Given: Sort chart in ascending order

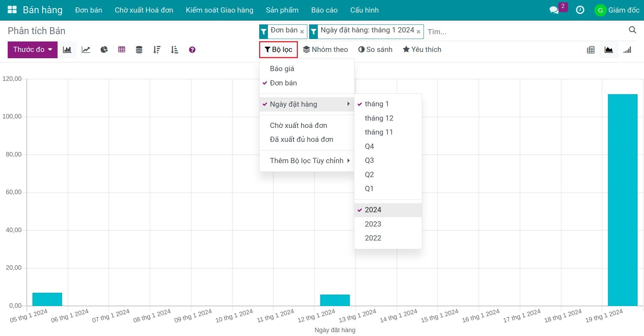Looking at the screenshot, I should (x=174, y=50).
